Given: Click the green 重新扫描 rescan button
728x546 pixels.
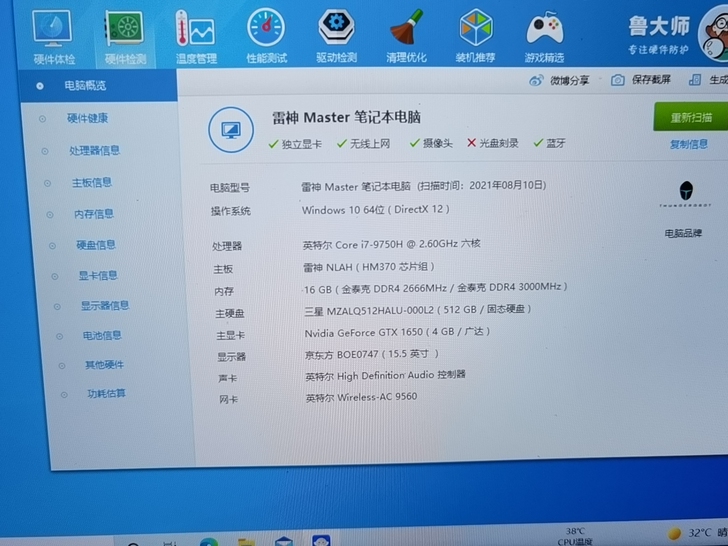Looking at the screenshot, I should point(690,117).
